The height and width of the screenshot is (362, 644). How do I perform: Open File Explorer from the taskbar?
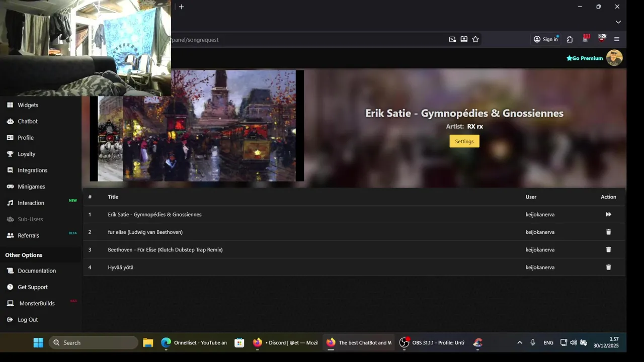pos(148,342)
